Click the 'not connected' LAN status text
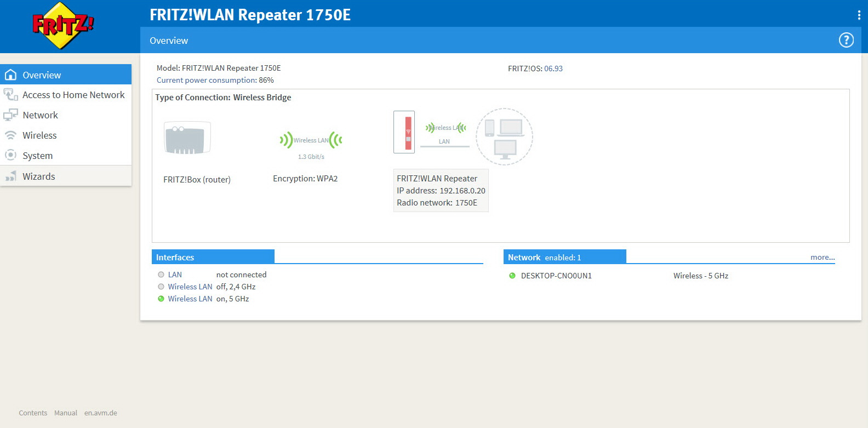 pos(242,275)
